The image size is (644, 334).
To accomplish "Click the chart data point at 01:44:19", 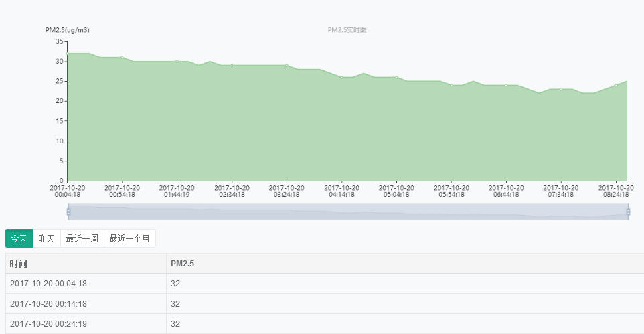I will pyautogui.click(x=177, y=62).
